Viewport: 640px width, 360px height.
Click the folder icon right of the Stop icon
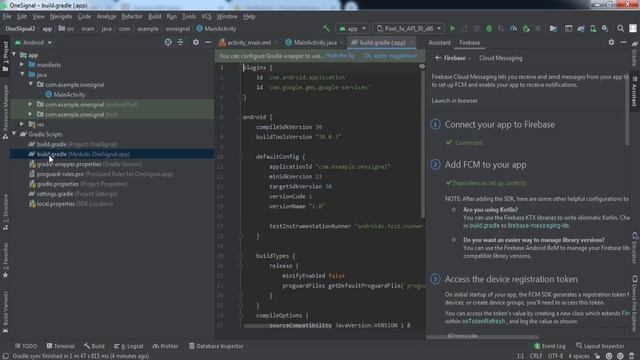(x=553, y=29)
